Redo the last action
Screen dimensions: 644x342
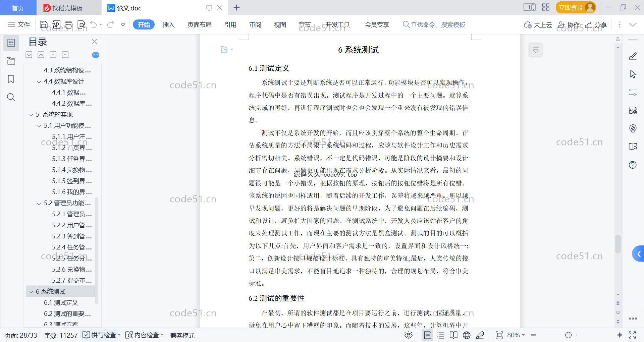click(x=110, y=24)
